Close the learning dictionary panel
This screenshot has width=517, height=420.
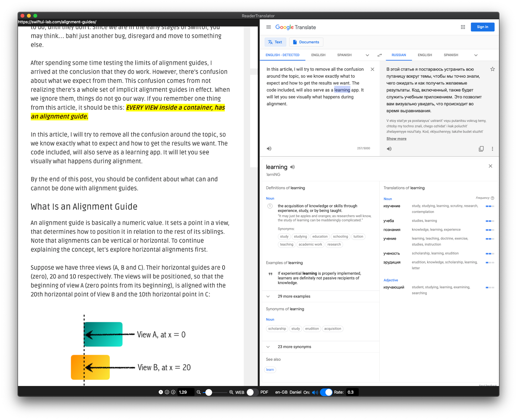point(490,166)
